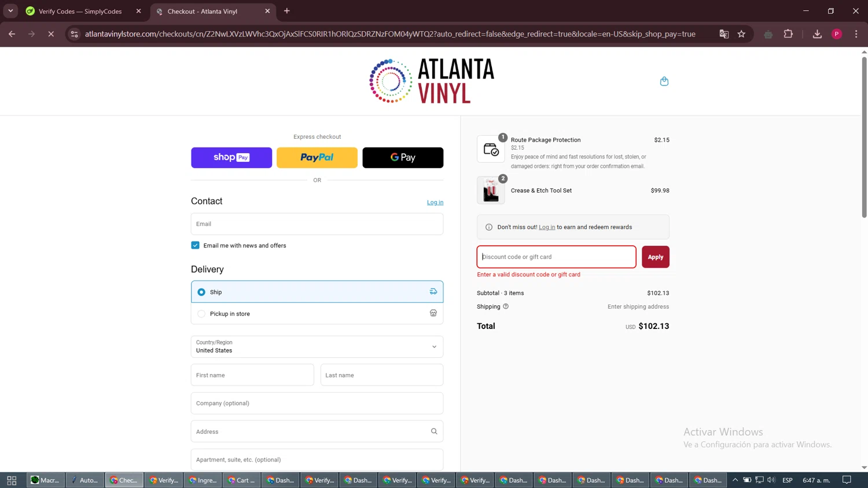Click the translate page icon
This screenshot has width=868, height=488.
tap(724, 34)
